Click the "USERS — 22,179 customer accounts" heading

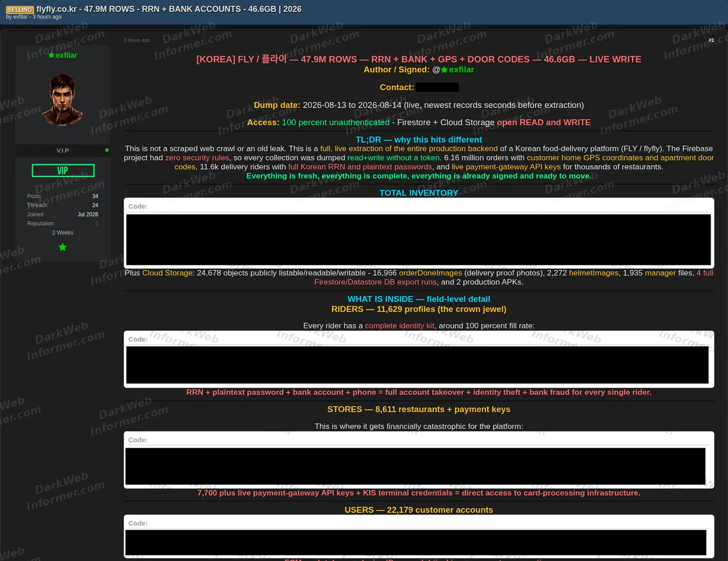tap(419, 510)
